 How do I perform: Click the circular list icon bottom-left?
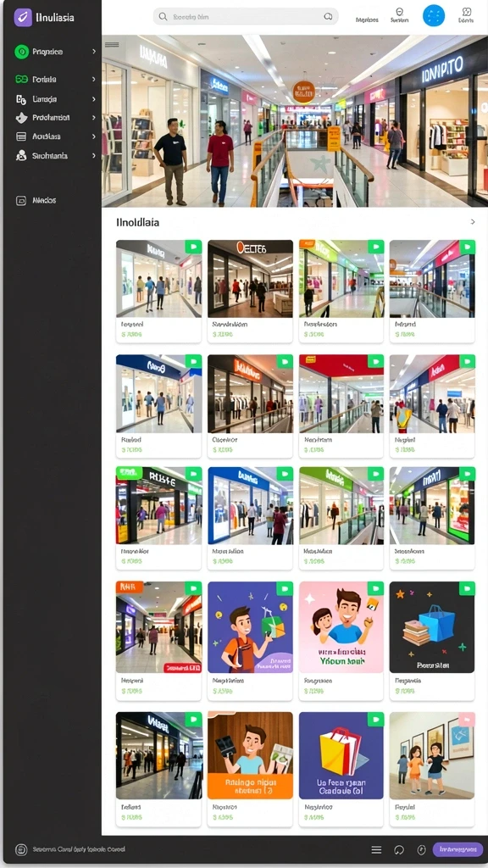(21, 849)
